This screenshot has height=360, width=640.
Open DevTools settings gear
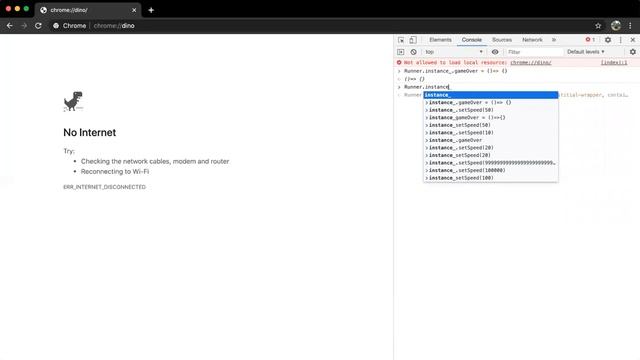[608, 40]
